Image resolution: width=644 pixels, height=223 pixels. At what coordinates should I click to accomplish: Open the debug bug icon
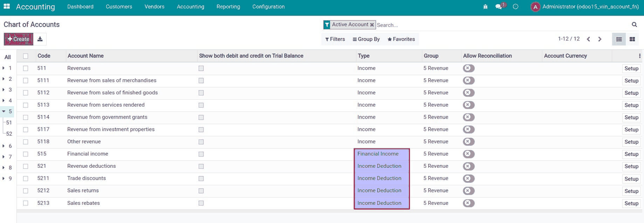[485, 7]
